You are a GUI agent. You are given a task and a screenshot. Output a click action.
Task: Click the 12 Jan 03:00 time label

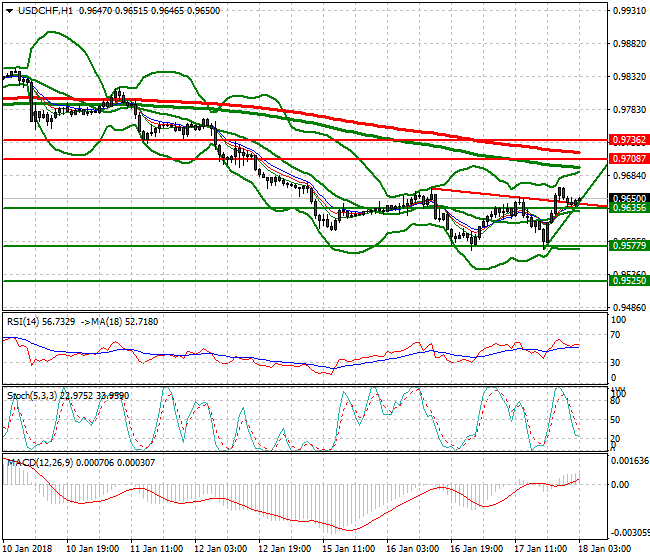[221, 549]
